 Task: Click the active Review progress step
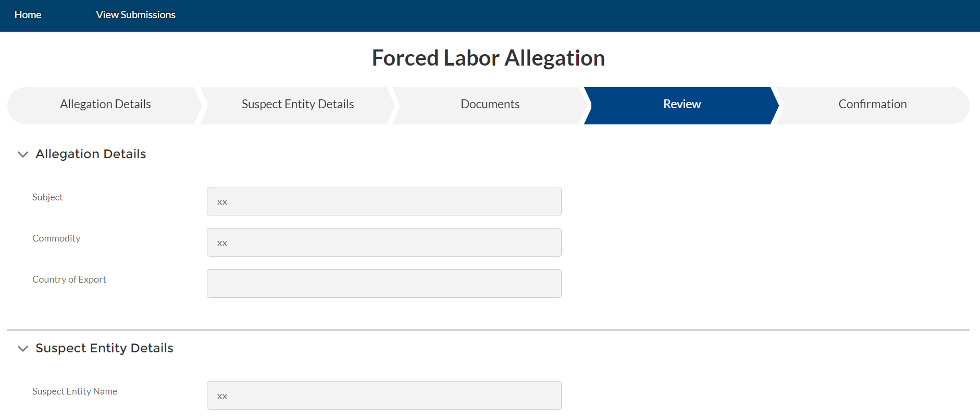[681, 105]
